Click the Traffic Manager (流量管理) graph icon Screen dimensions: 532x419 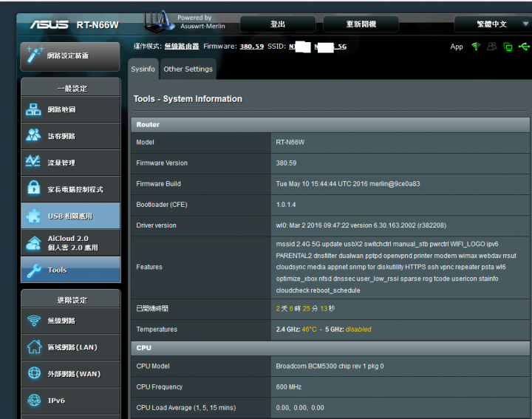click(x=33, y=161)
